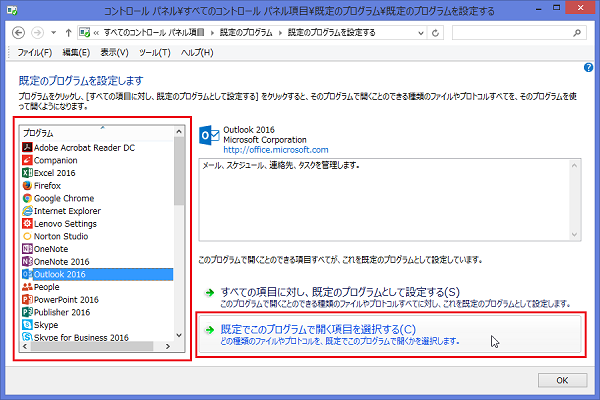This screenshot has height=400, width=600.
Task: Select the People app icon
Action: click(27, 287)
